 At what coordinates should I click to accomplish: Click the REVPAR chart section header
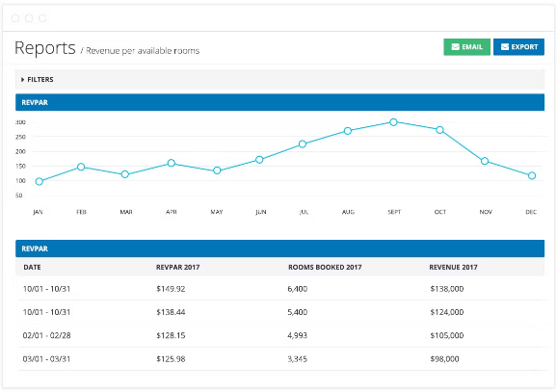coord(279,102)
